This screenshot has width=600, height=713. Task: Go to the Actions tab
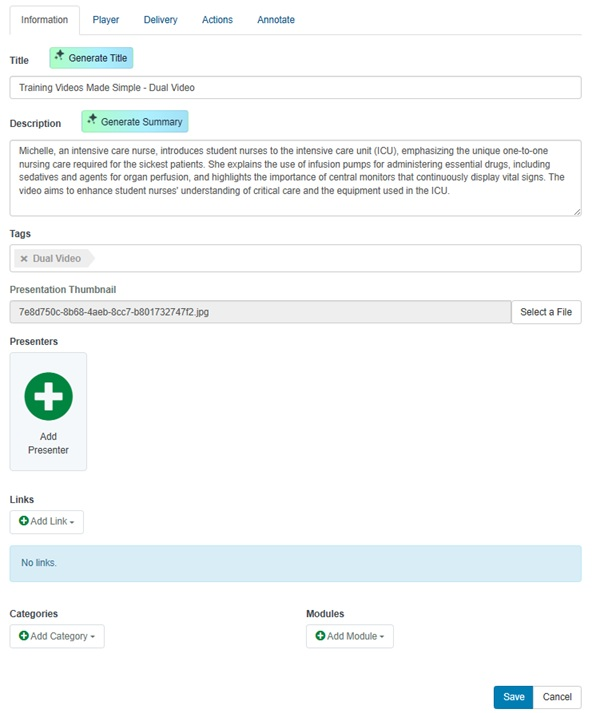point(217,20)
